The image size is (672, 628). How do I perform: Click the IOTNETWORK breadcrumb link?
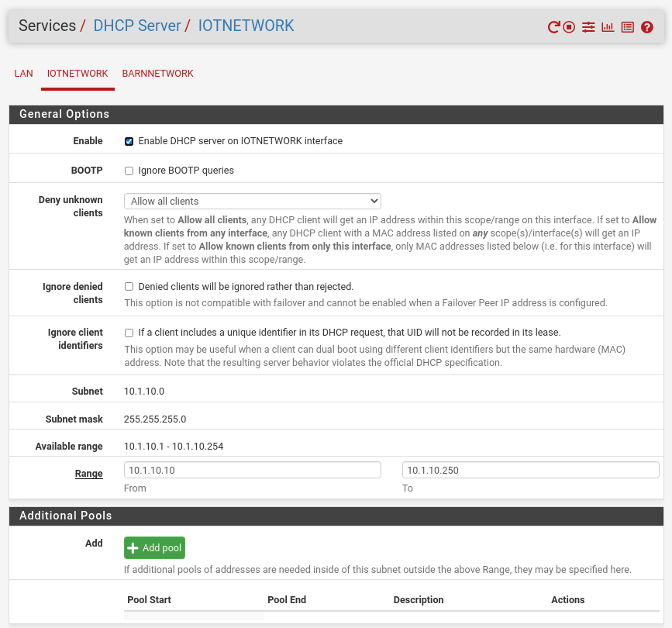click(246, 26)
